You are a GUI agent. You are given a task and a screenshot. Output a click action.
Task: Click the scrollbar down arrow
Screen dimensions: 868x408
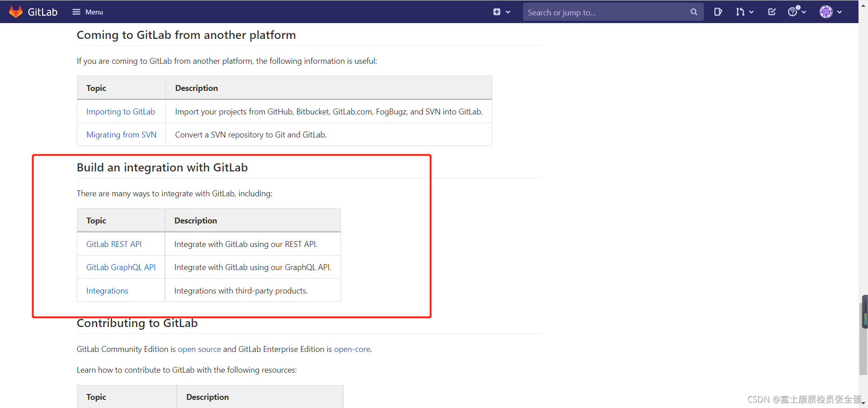coord(863,403)
